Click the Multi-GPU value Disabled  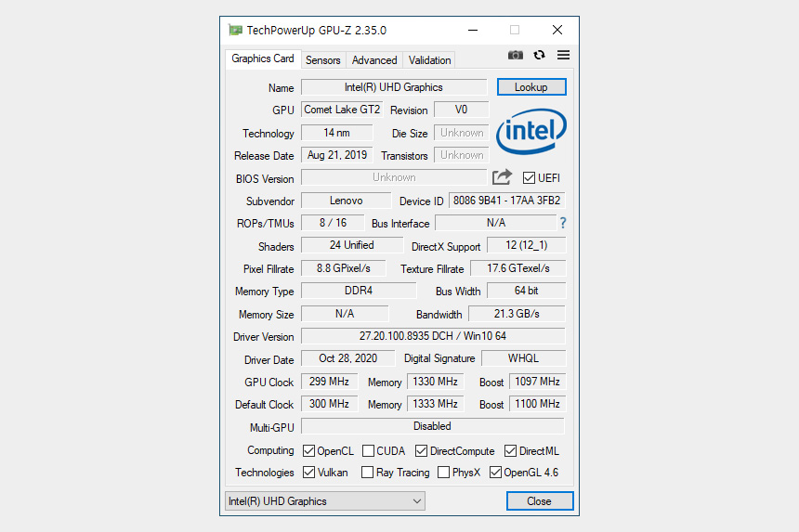[x=433, y=426]
